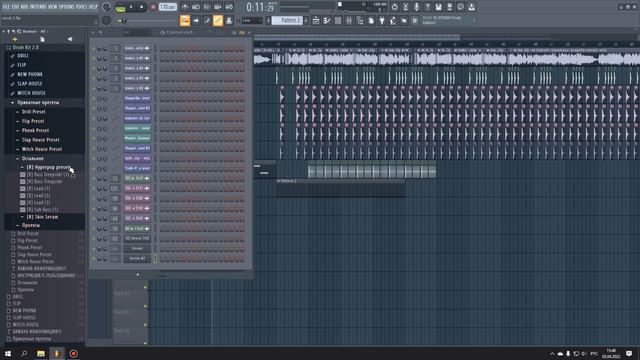Viewport: 640px width, 360px height.
Task: Mute the first teal-colored channel
Action: 93,129
